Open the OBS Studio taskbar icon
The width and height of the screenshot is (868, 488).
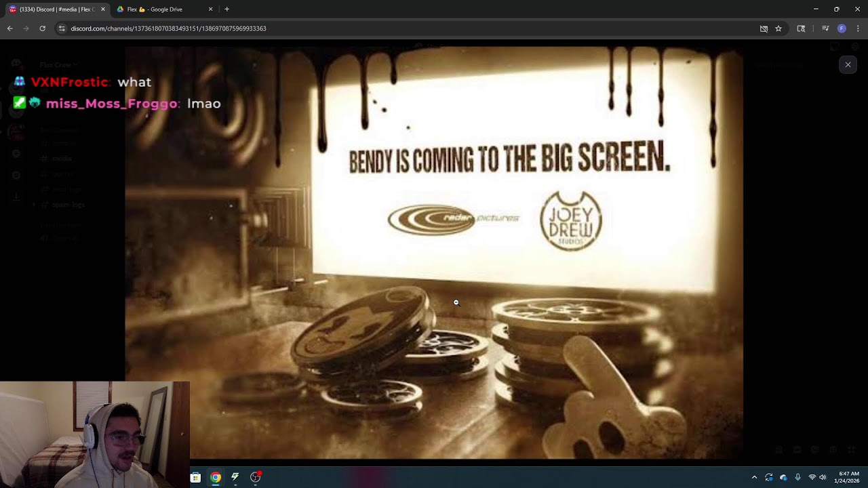(255, 477)
